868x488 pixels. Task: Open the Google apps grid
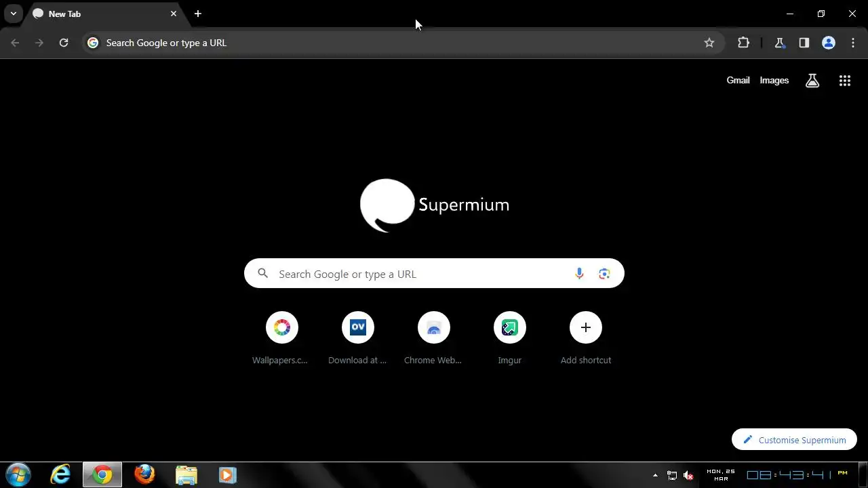(845, 81)
